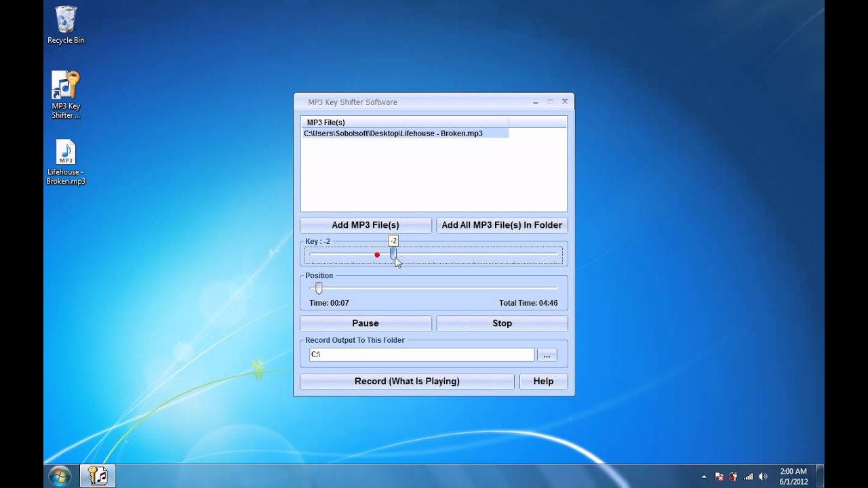Click the network signal tray icon

(x=749, y=476)
